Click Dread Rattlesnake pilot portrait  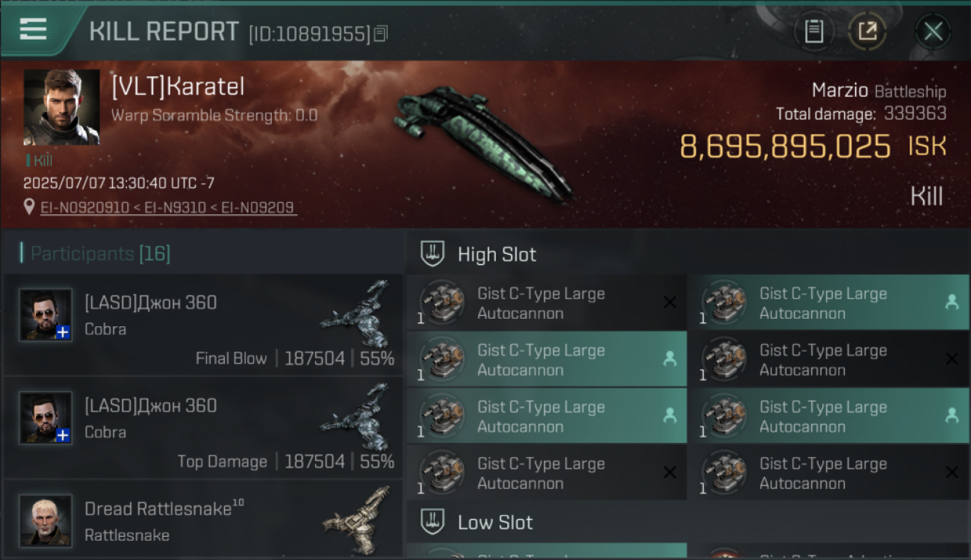46,520
